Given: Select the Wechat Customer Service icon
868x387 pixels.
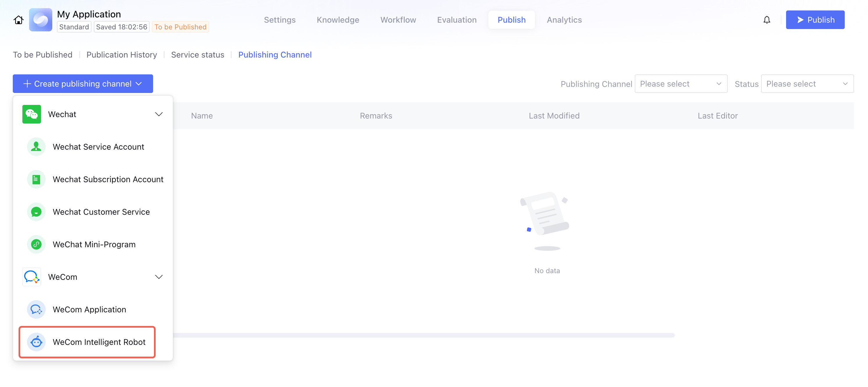Looking at the screenshot, I should [36, 212].
